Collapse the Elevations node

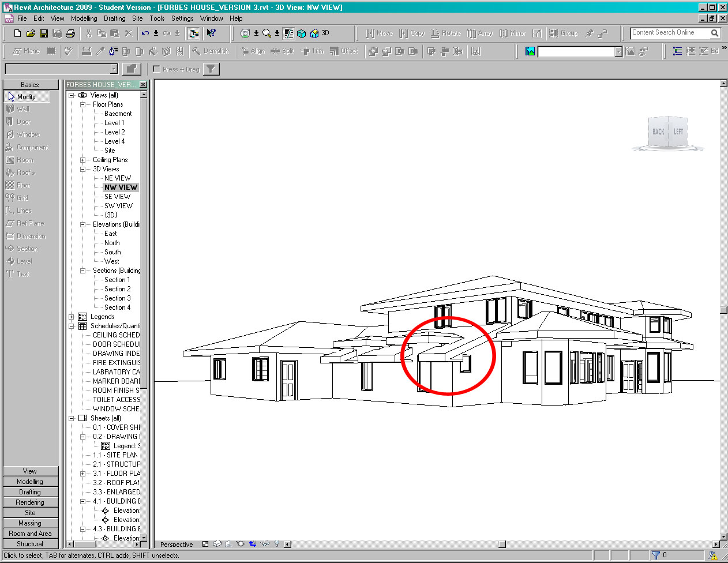click(x=82, y=224)
